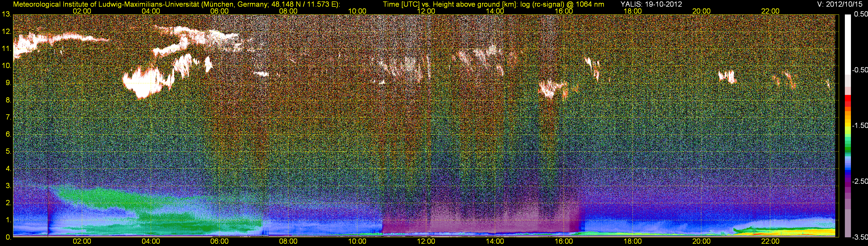Click the -3.50 colorbar scale value
Image resolution: width=868 pixels, height=246 pixels.
(x=860, y=237)
